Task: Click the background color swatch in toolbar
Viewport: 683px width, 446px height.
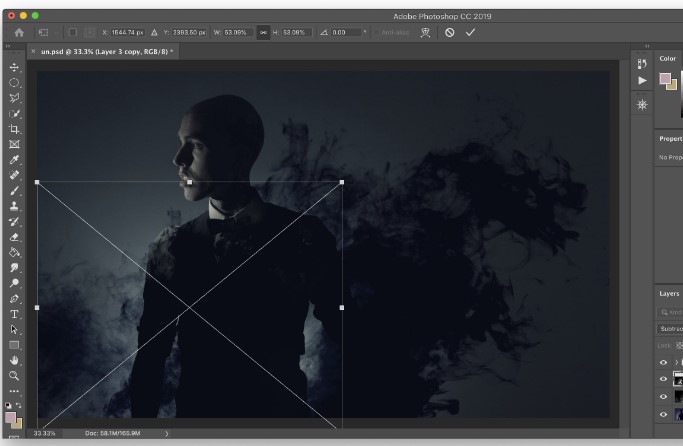Action: point(18,424)
